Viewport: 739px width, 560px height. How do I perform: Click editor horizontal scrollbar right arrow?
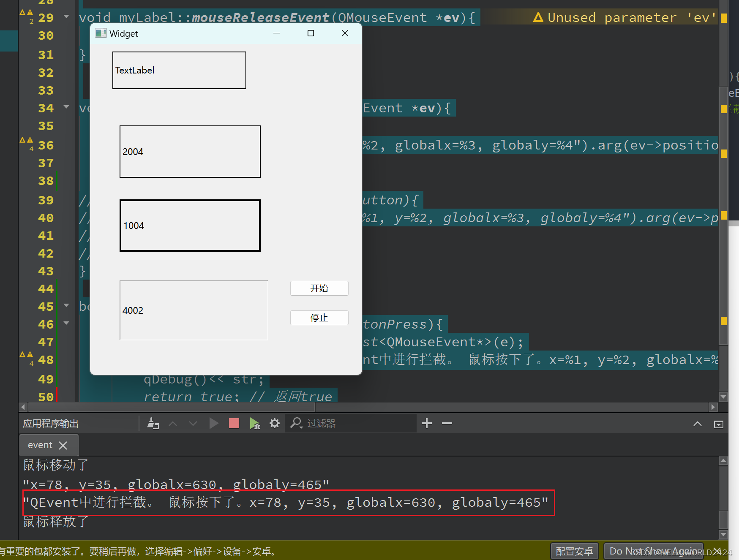pyautogui.click(x=713, y=407)
